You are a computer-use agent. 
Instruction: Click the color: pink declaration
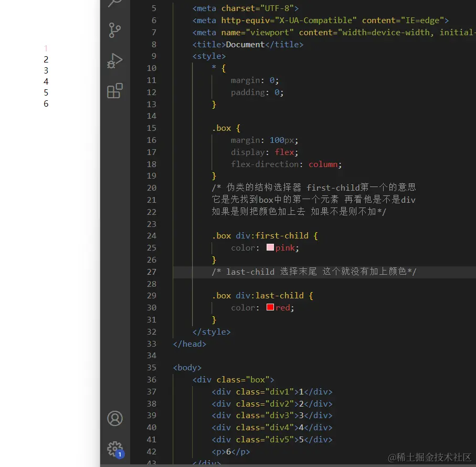265,248
